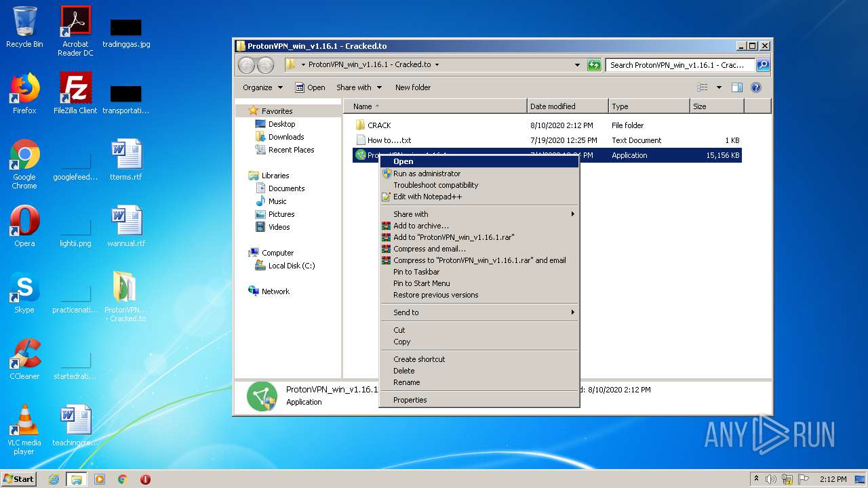Launch Opera from the desktop
This screenshot has height=488, width=868.
24,226
